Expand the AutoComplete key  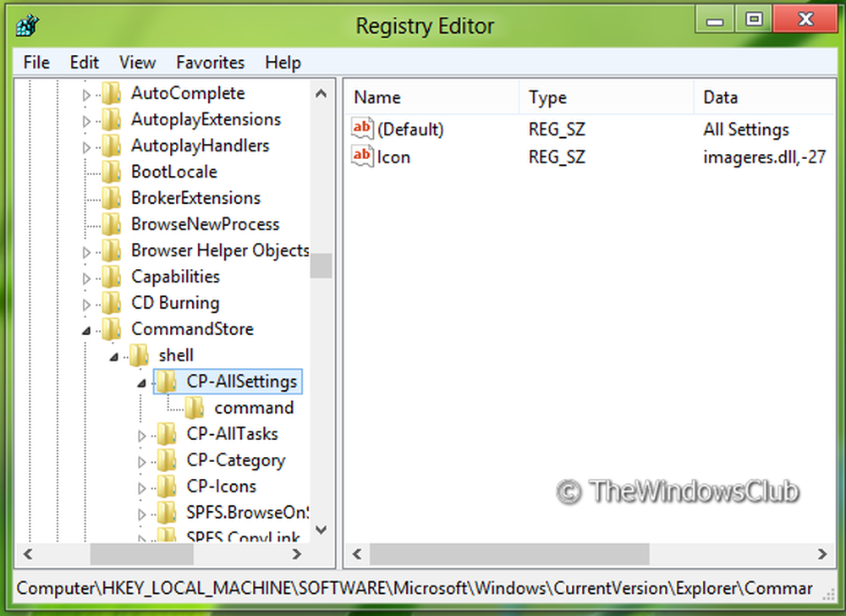coord(86,96)
